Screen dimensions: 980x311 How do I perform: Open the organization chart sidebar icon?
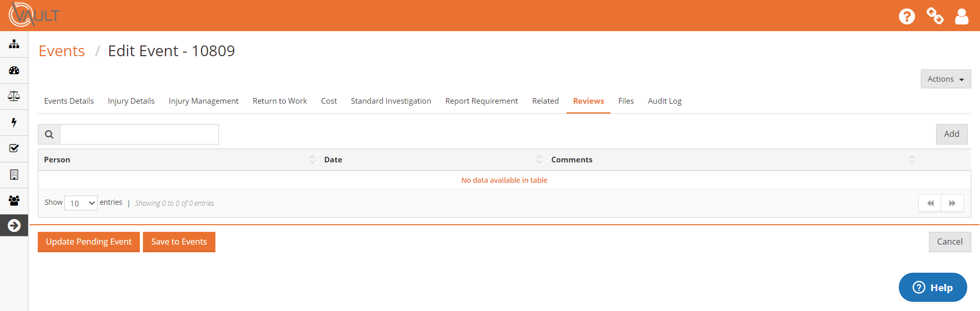pos(14,44)
